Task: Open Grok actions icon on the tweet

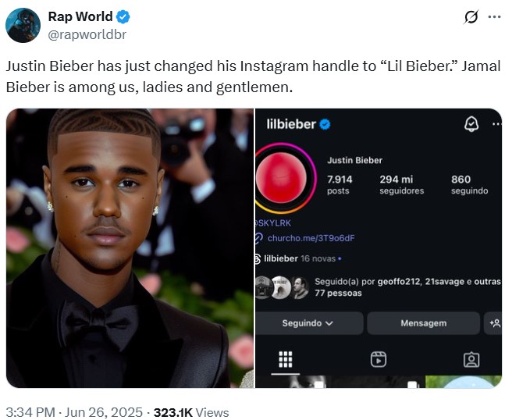Action: tap(471, 17)
